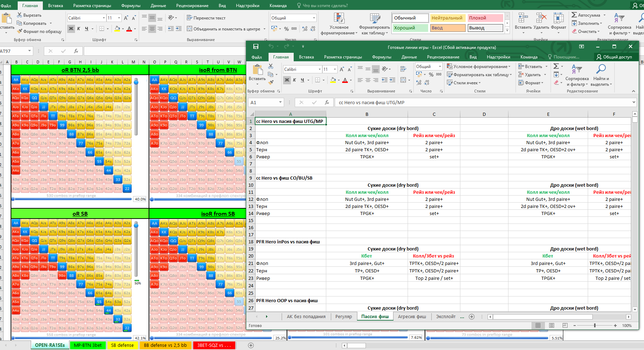This screenshot has width=644, height=350.
Task: Click Insert function fx in front window
Action: click(327, 102)
